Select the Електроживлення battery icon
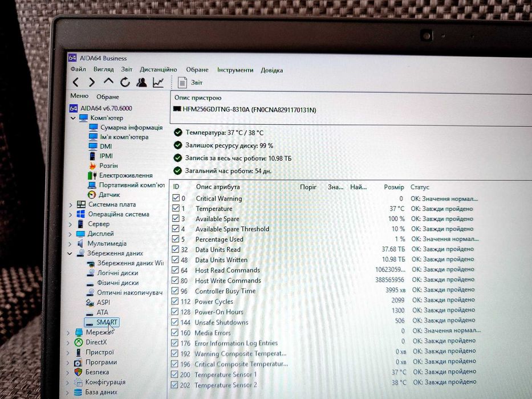 (92, 176)
